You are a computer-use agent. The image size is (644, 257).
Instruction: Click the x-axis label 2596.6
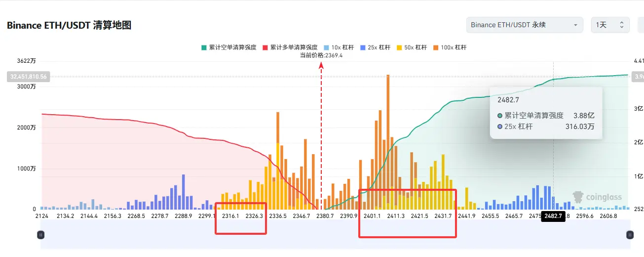[585, 216]
